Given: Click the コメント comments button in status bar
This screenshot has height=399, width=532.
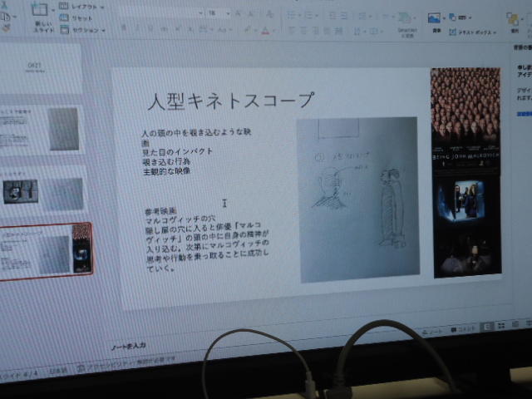Looking at the screenshot, I should pos(462,329).
